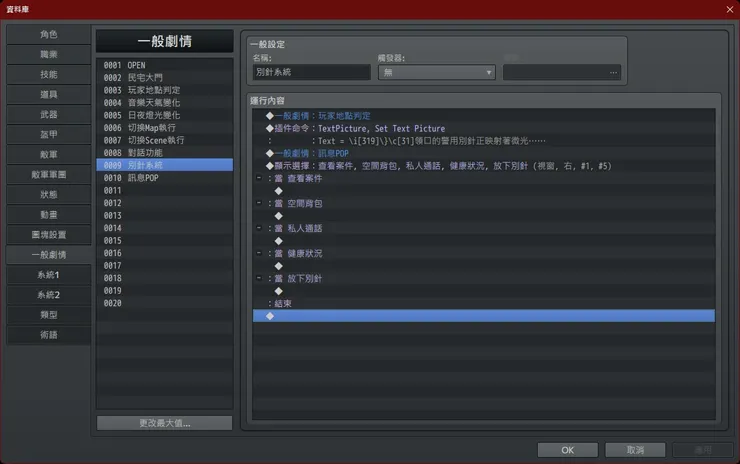740x464 pixels.
Task: Select common event 0003 玩家地點判定
Action: pos(165,90)
